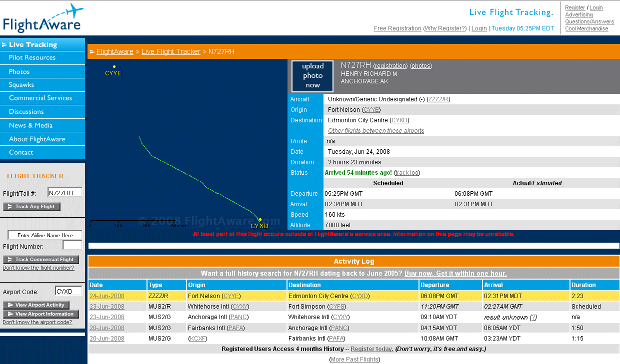Image resolution: width=620 pixels, height=364 pixels.
Task: Click PAFA in the Fairbanks origin cell
Action: [235, 328]
